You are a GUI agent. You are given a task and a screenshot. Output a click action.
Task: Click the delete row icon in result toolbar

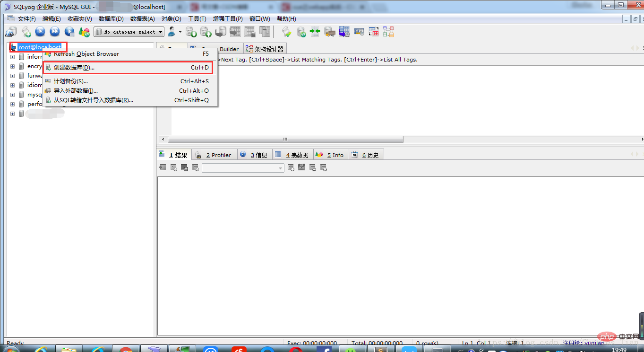pyautogui.click(x=313, y=167)
